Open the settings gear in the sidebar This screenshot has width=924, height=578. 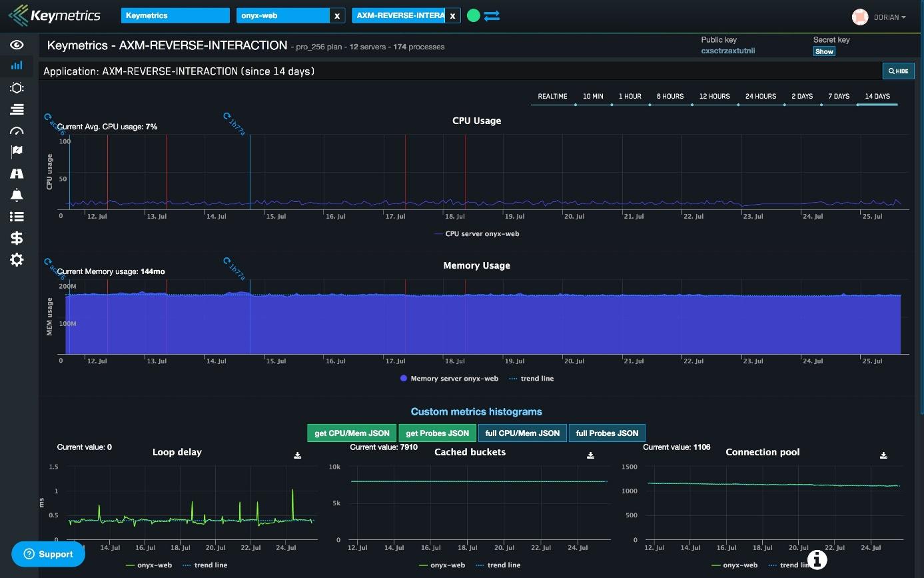click(x=17, y=260)
